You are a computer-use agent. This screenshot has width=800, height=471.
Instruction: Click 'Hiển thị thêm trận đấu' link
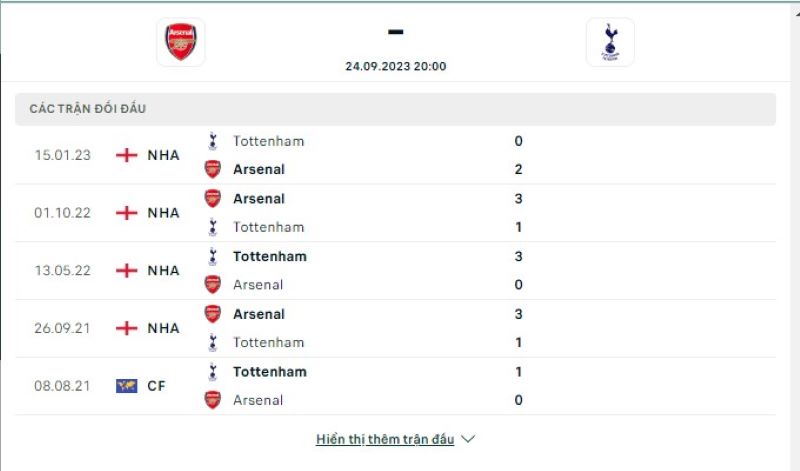coord(385,439)
